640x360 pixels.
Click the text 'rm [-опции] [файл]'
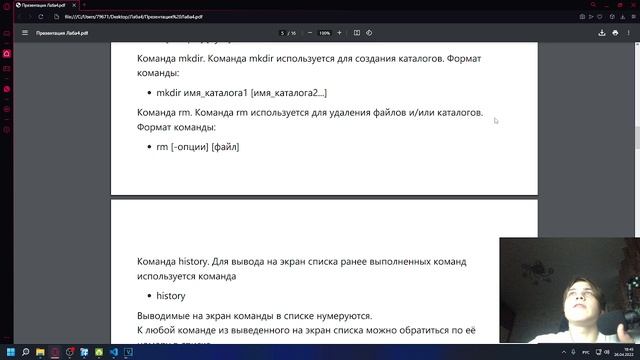pyautogui.click(x=198, y=147)
